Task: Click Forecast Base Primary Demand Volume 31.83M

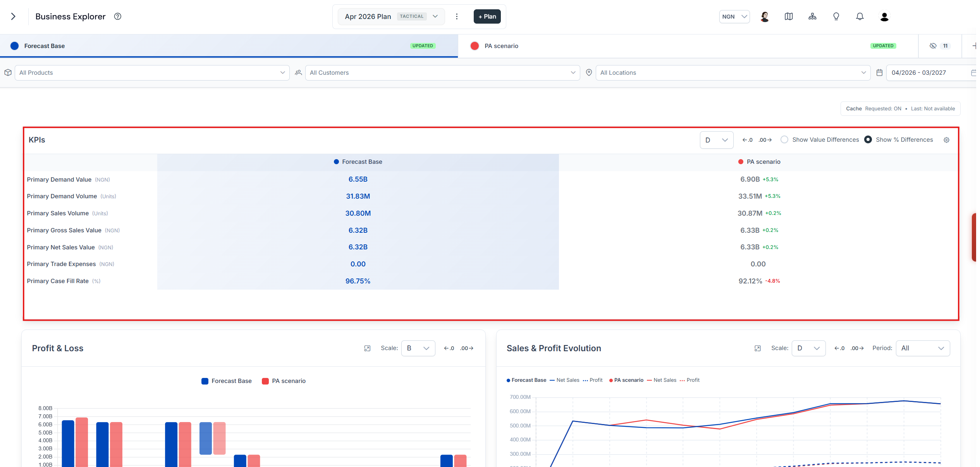Action: click(358, 196)
